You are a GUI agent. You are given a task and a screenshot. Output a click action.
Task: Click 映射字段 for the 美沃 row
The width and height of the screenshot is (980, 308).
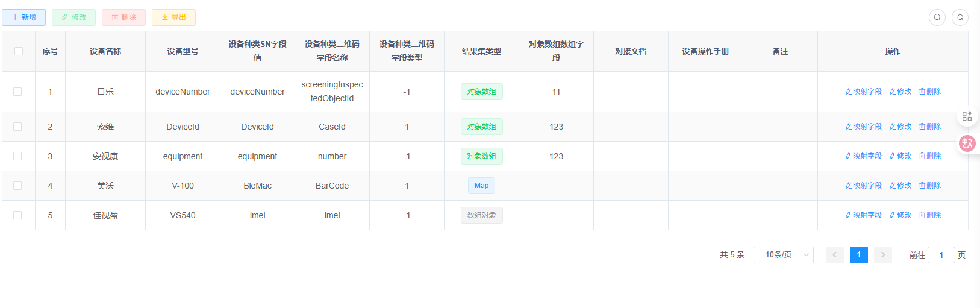[x=863, y=186]
